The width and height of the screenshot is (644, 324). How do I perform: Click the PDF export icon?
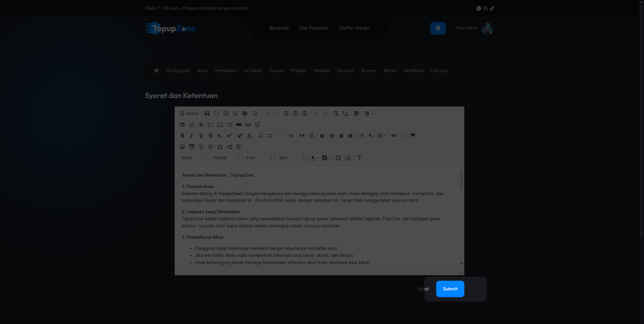[x=226, y=113]
